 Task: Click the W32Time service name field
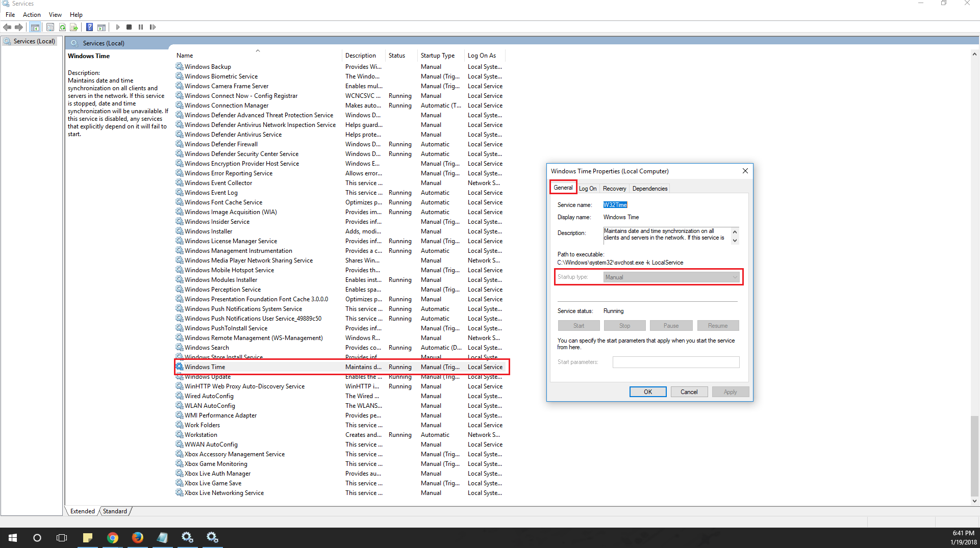tap(615, 205)
